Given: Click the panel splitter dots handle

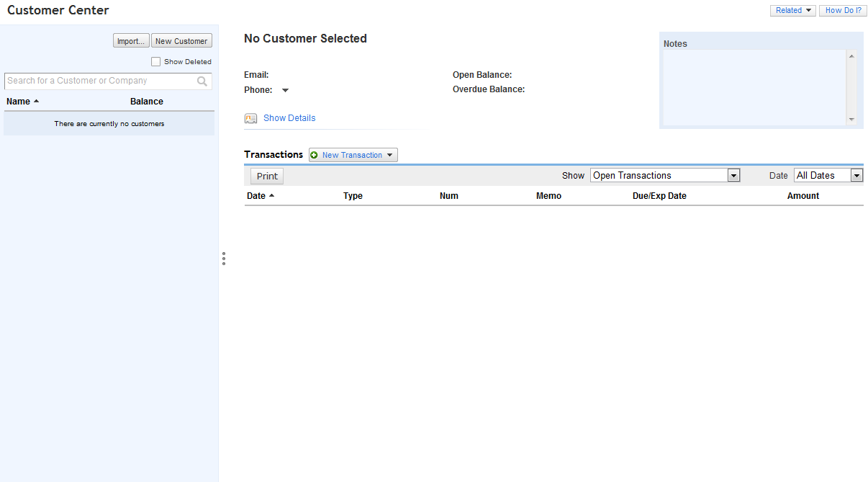Looking at the screenshot, I should (224, 259).
